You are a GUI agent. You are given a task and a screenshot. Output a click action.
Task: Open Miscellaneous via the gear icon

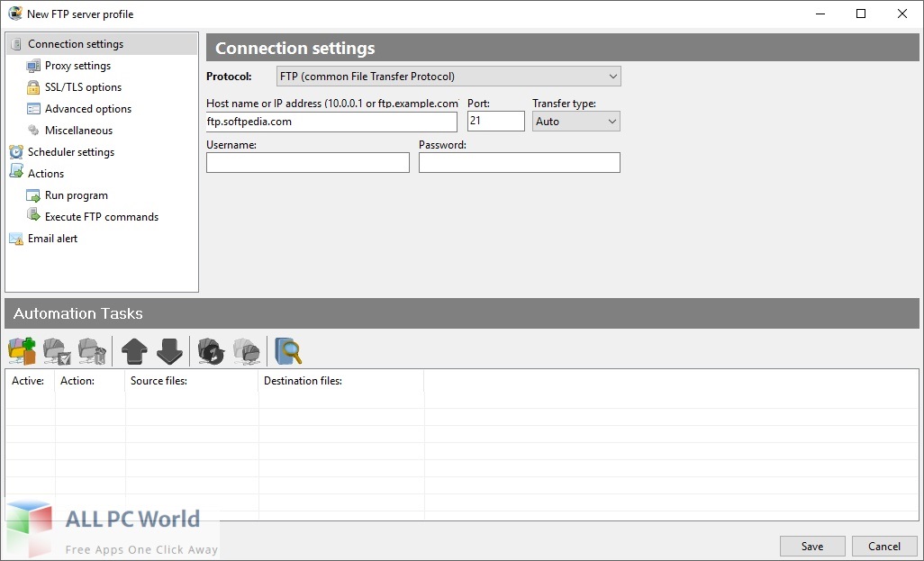pos(33,131)
